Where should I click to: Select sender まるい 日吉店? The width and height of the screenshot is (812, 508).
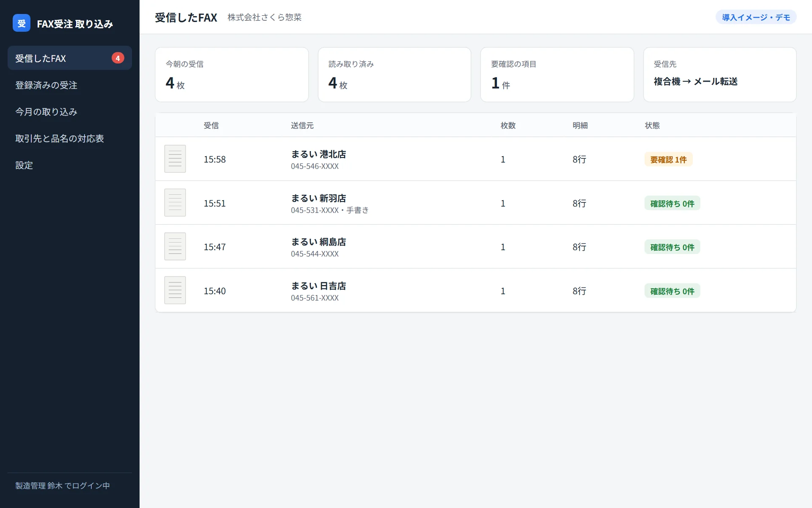[x=318, y=286]
